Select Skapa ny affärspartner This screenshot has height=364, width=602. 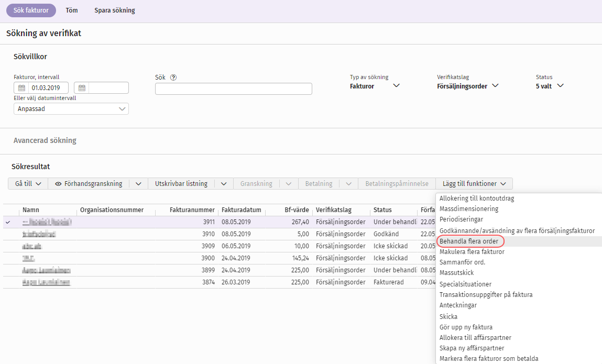[x=472, y=348]
